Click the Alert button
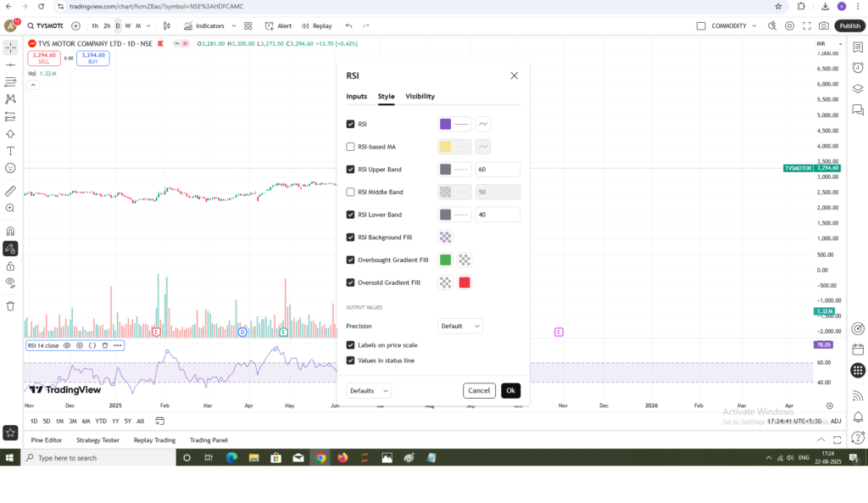 pyautogui.click(x=278, y=26)
